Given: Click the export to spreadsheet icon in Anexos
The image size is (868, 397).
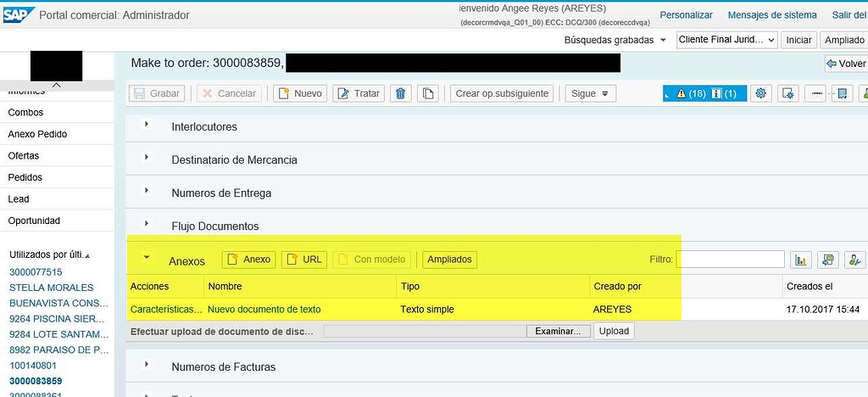Looking at the screenshot, I should (828, 260).
